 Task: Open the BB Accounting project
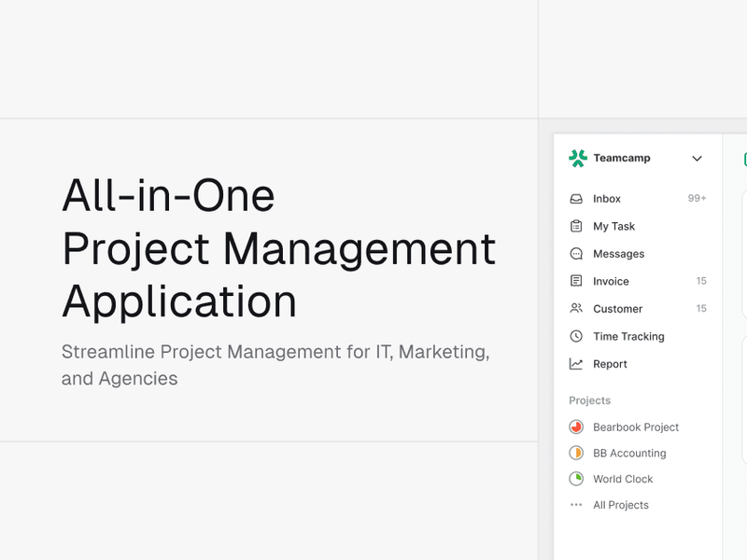[629, 454]
